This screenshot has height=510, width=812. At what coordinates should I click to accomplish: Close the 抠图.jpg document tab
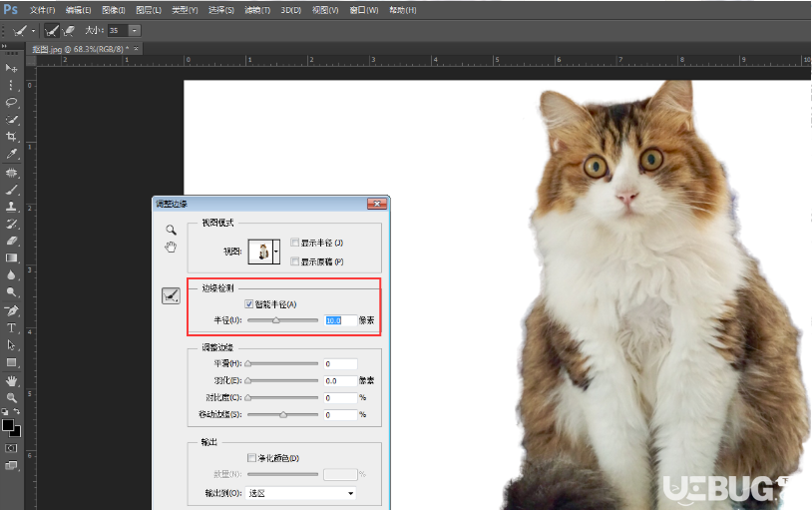tap(137, 49)
